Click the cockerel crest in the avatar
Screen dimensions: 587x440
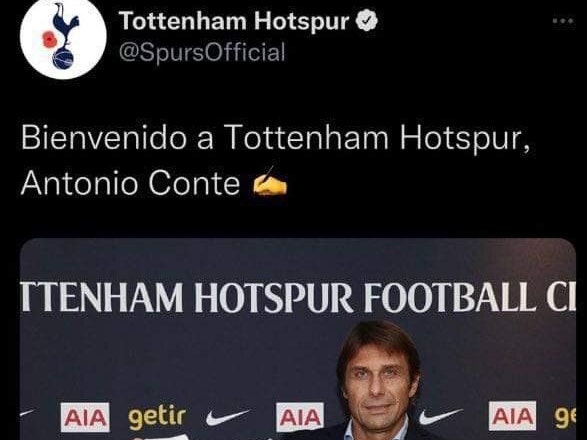coord(64,36)
